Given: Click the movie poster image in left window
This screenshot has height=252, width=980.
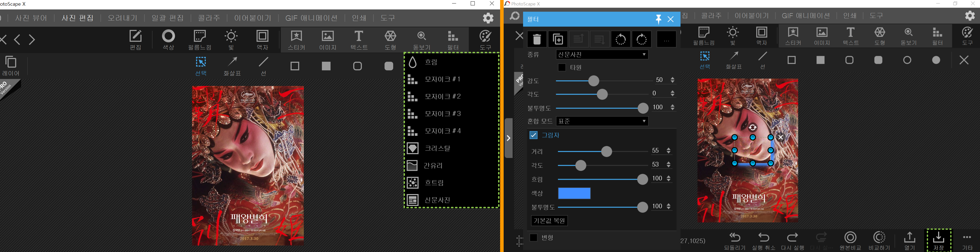Looking at the screenshot, I should 248,166.
